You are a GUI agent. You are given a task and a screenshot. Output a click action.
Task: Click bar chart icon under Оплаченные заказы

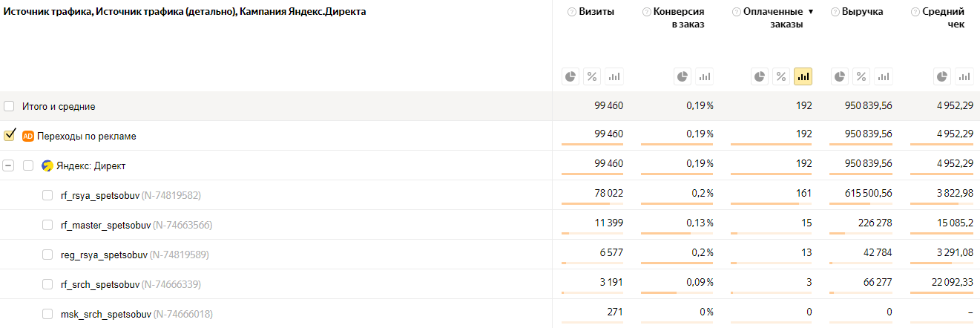point(803,76)
